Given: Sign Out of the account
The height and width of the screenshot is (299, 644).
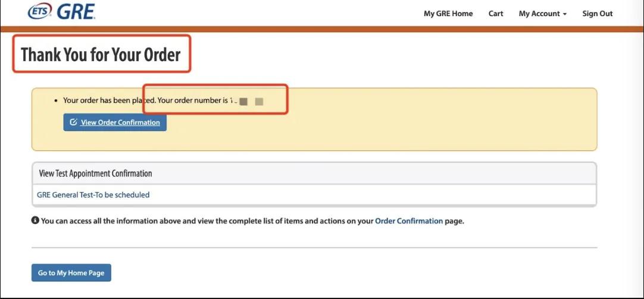Looking at the screenshot, I should coord(597,14).
